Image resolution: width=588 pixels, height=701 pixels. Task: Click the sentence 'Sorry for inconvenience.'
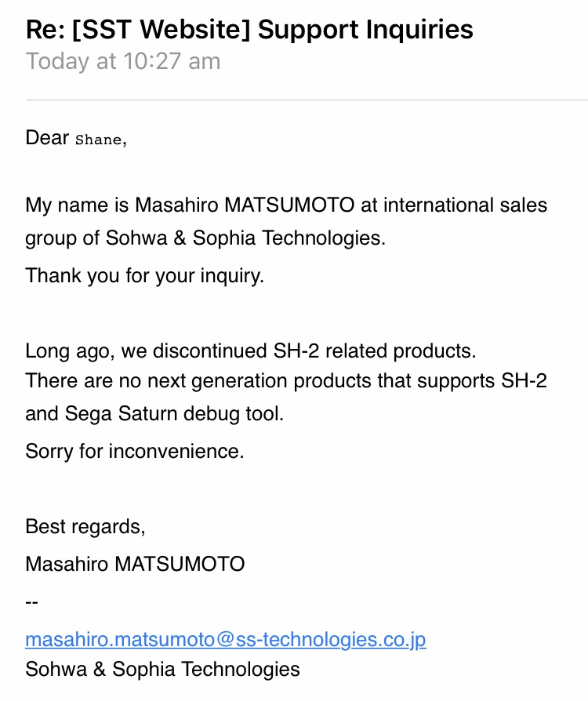135,451
